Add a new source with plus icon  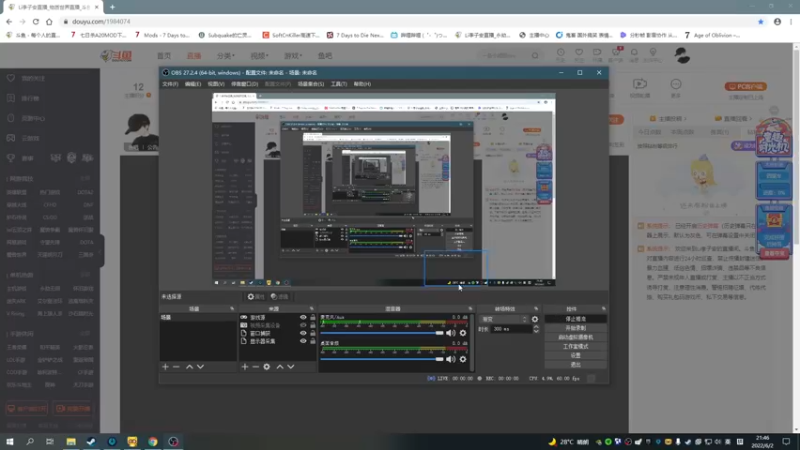coord(245,367)
